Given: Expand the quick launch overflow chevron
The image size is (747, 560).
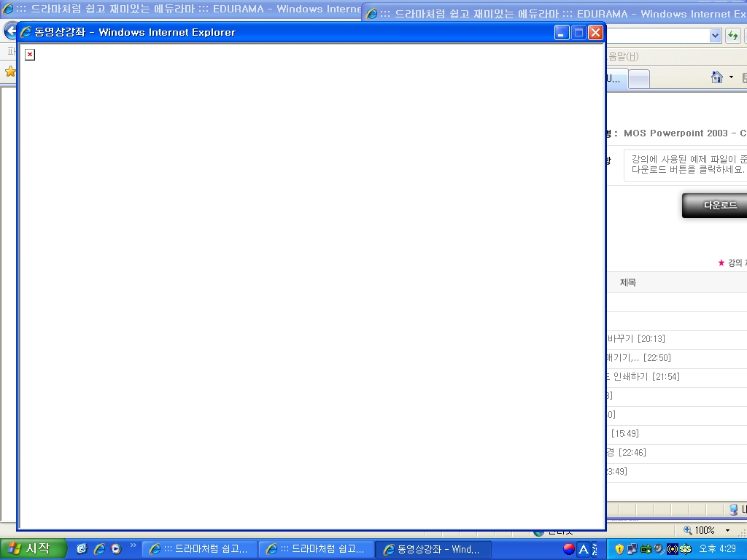Looking at the screenshot, I should [133, 545].
